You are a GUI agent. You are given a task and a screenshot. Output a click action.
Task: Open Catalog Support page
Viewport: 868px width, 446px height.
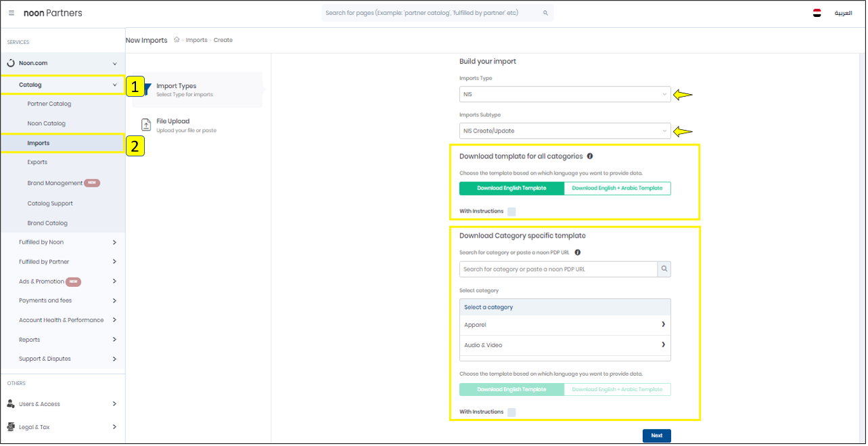pos(50,204)
